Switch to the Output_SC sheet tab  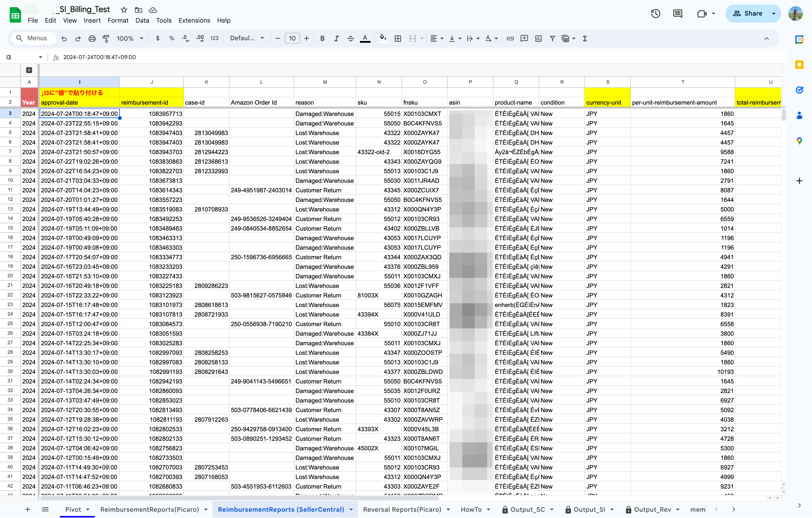coord(527,509)
